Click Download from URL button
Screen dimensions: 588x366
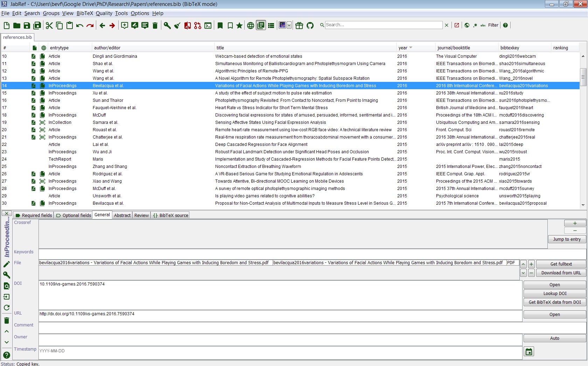(x=561, y=273)
